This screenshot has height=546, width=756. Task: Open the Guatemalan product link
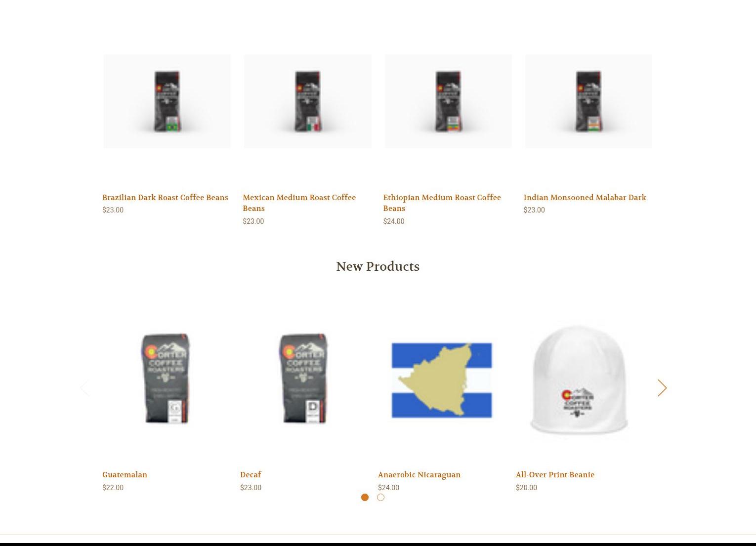point(125,475)
